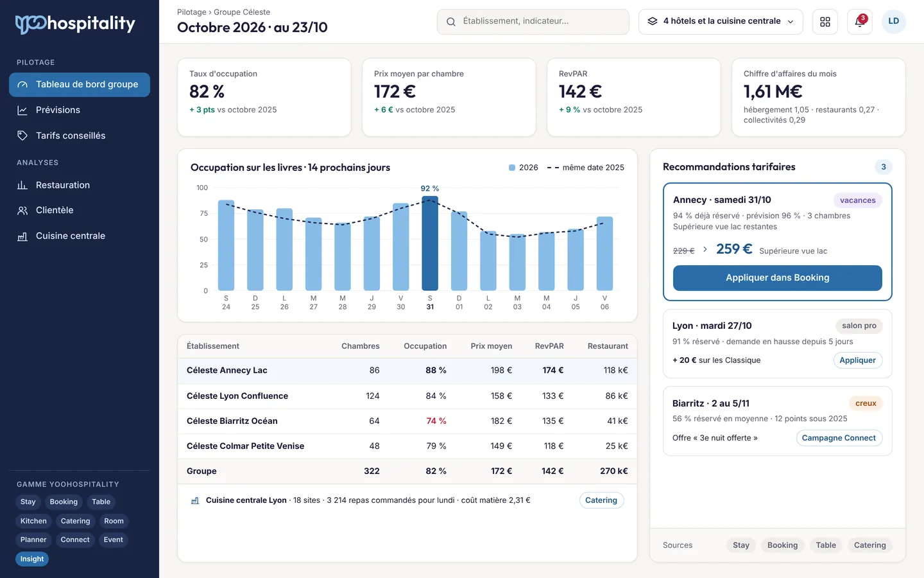The image size is (924, 578).
Task: Click the Cuisine centrale icon
Action: pyautogui.click(x=22, y=236)
